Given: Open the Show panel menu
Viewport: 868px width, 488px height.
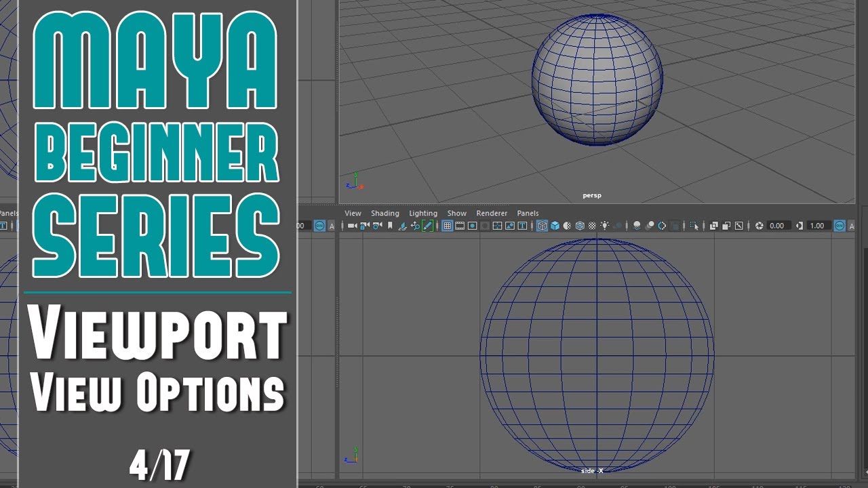Looking at the screenshot, I should pyautogui.click(x=457, y=213).
